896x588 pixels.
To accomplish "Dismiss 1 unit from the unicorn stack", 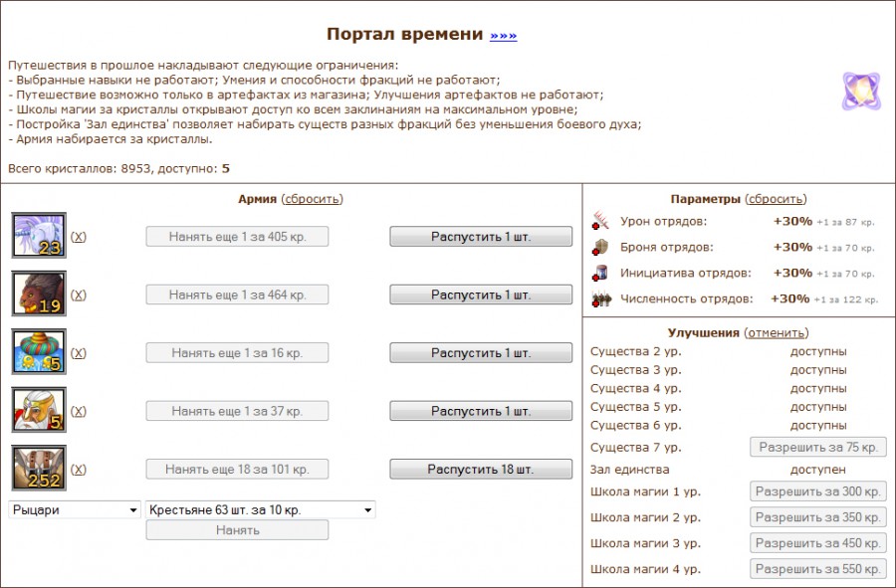I will point(481,237).
